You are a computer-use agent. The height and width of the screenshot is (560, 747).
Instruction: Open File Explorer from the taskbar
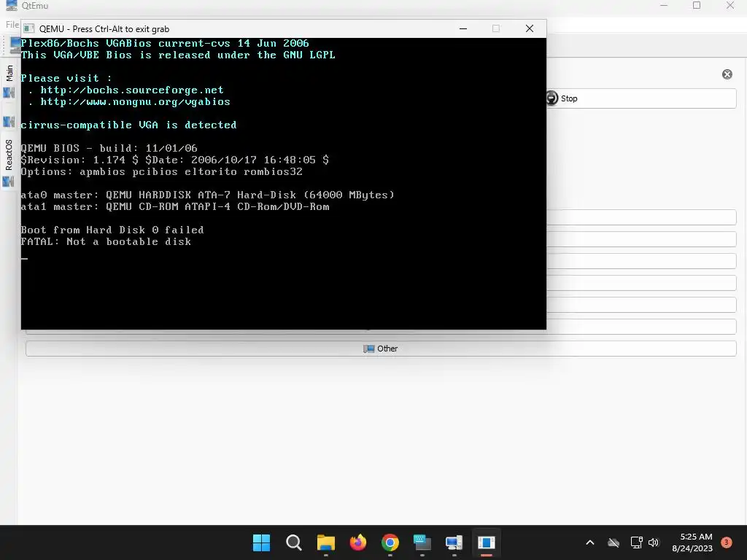(x=326, y=542)
